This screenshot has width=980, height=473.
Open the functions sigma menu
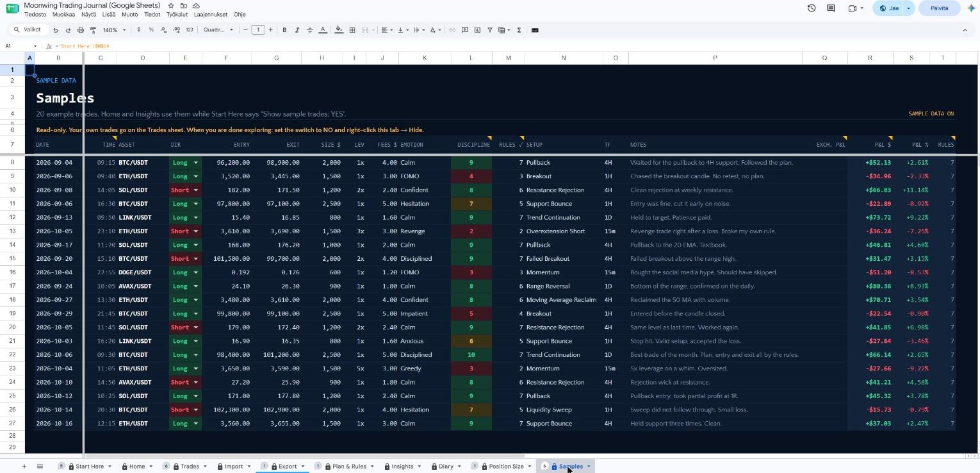(x=519, y=30)
